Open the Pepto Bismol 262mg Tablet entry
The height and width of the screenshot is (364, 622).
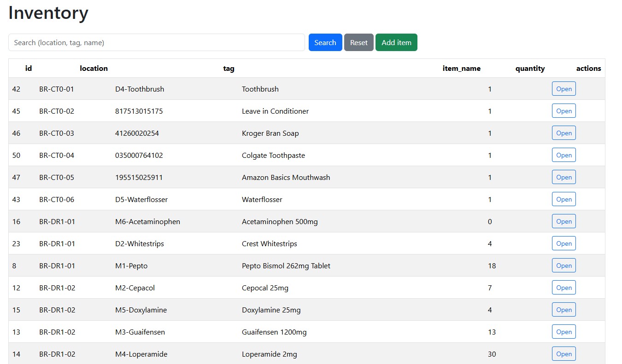click(x=563, y=265)
